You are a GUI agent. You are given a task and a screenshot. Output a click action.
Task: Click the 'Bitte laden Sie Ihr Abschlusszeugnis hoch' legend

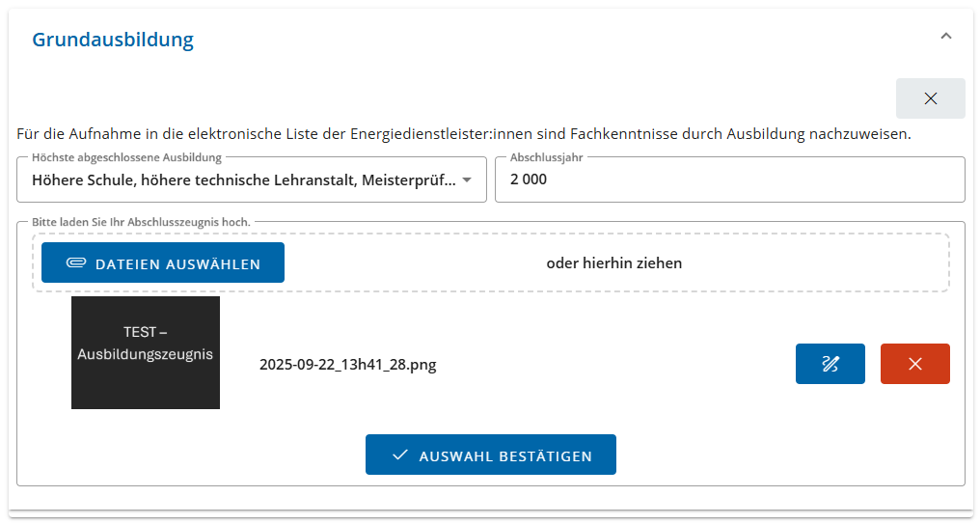141,222
